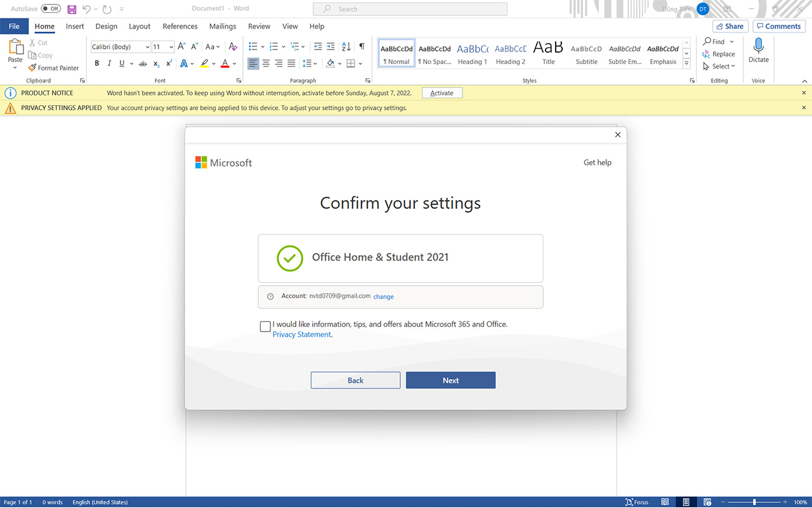Open the File menu

(x=14, y=26)
